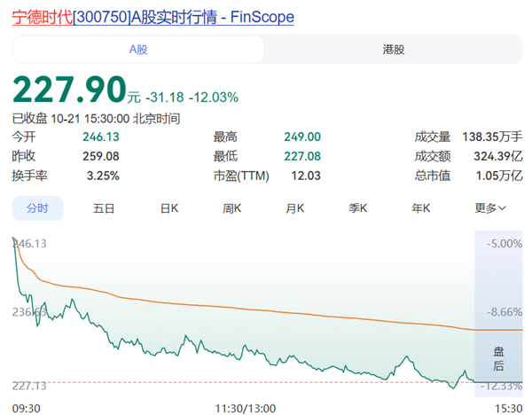This screenshot has height=415, width=532.
Task: Click the price change -31.18
Action: click(165, 98)
